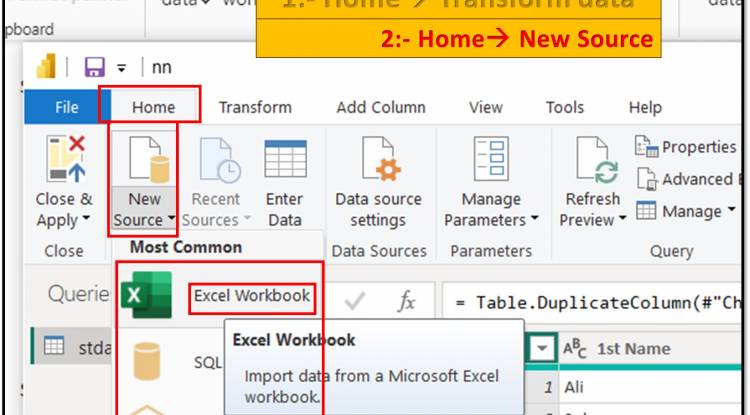This screenshot has width=750, height=415.
Task: Click the Enter Data table icon
Action: 285,158
